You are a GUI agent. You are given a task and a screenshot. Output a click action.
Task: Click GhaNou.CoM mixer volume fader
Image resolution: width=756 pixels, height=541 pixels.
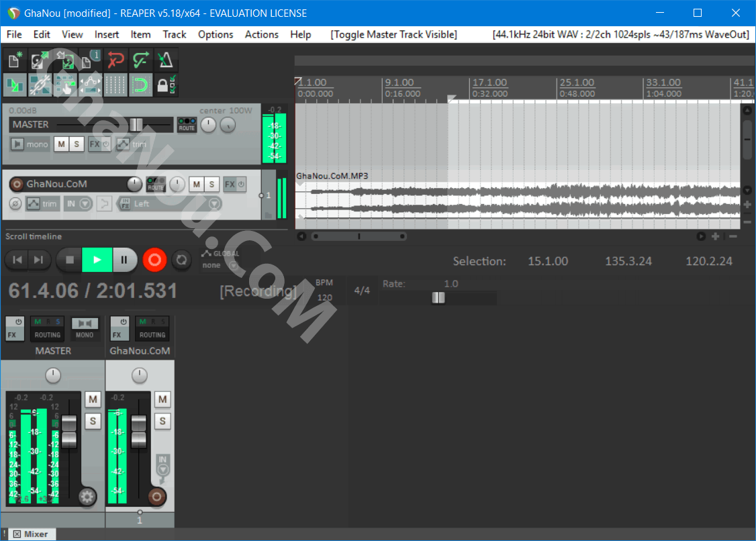(x=139, y=430)
